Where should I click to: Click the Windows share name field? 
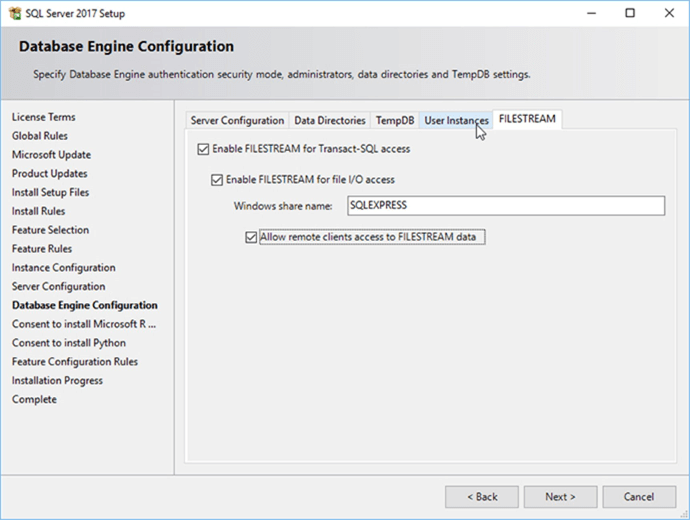click(504, 205)
